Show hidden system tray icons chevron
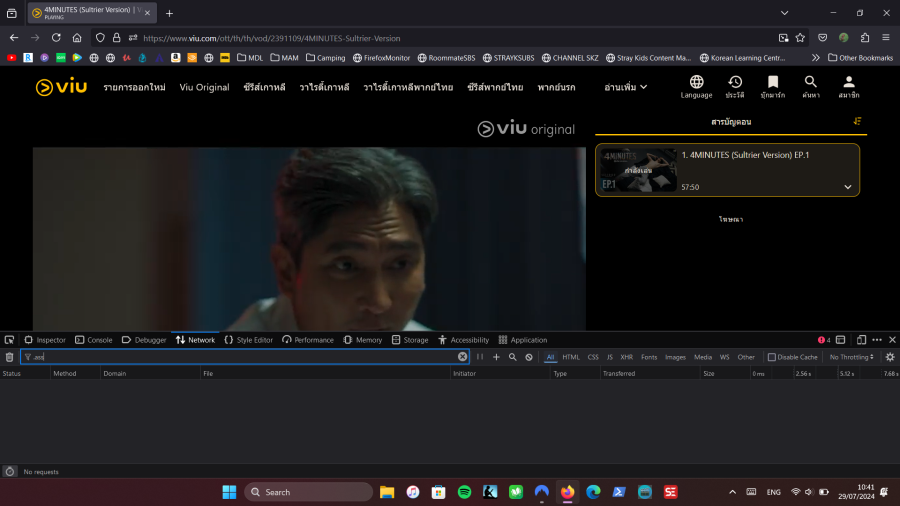900x506 pixels. (732, 492)
